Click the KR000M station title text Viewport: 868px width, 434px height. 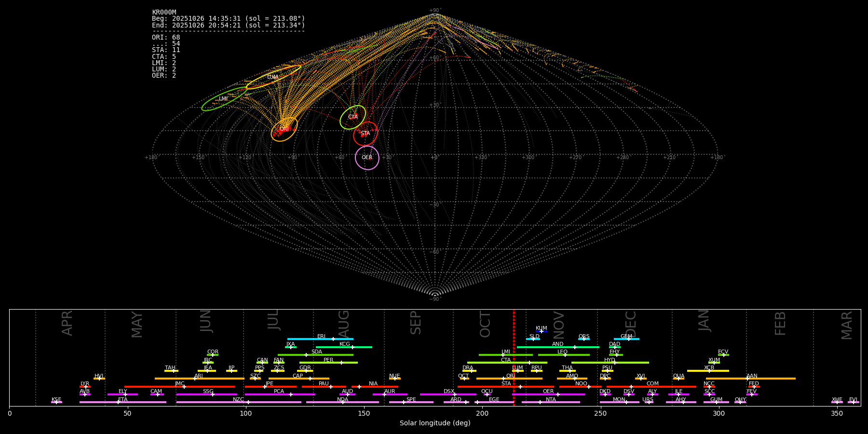pyautogui.click(x=164, y=12)
